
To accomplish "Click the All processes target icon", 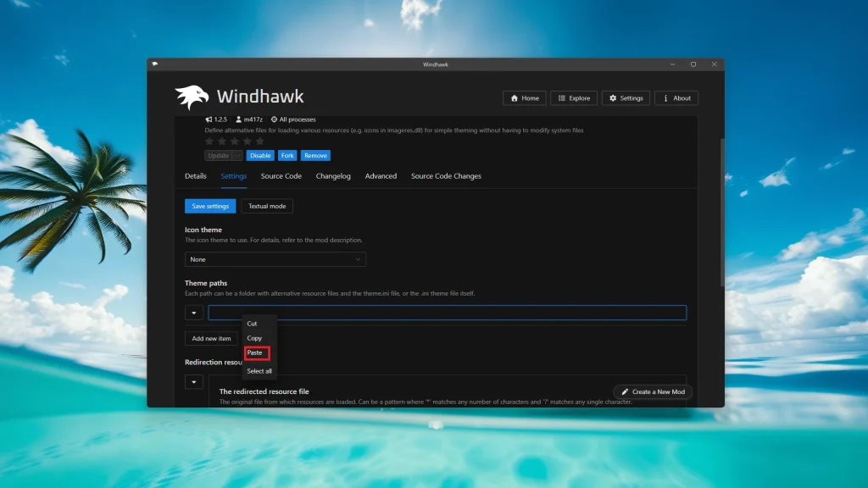I will point(273,119).
